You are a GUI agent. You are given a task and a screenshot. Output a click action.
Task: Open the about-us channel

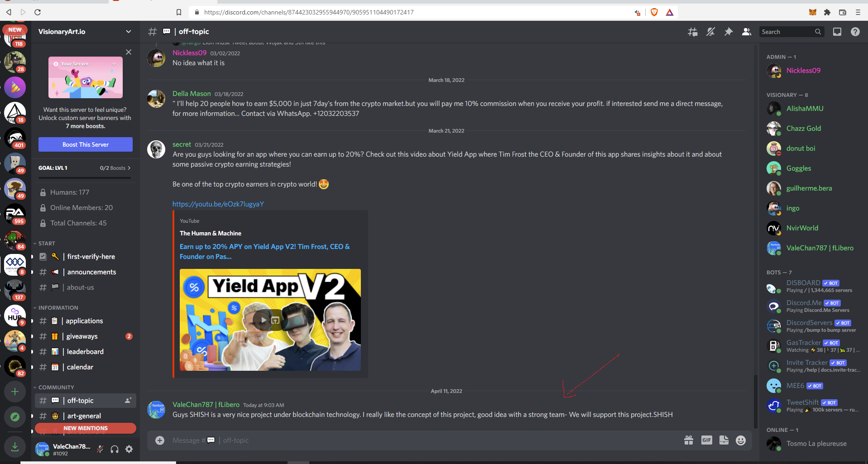point(86,287)
